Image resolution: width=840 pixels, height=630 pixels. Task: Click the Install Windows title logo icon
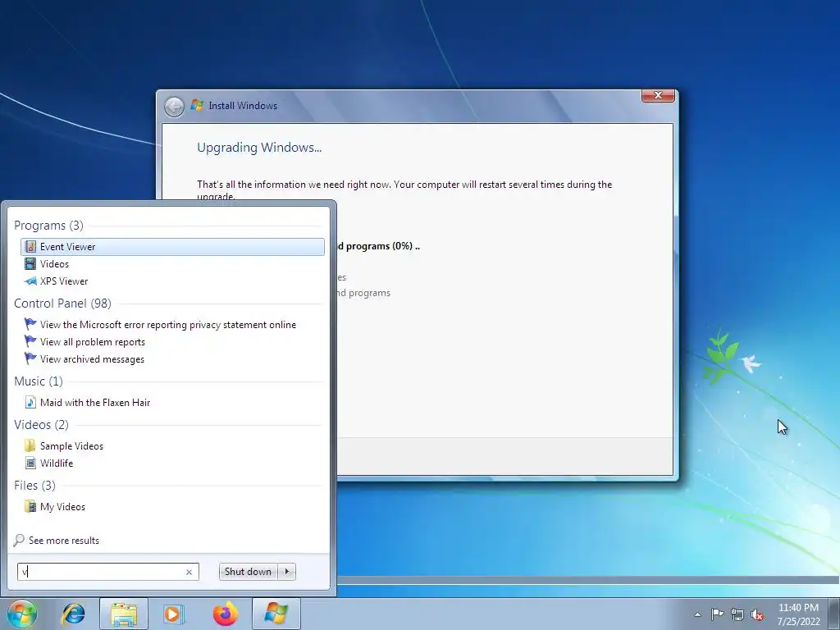point(197,105)
